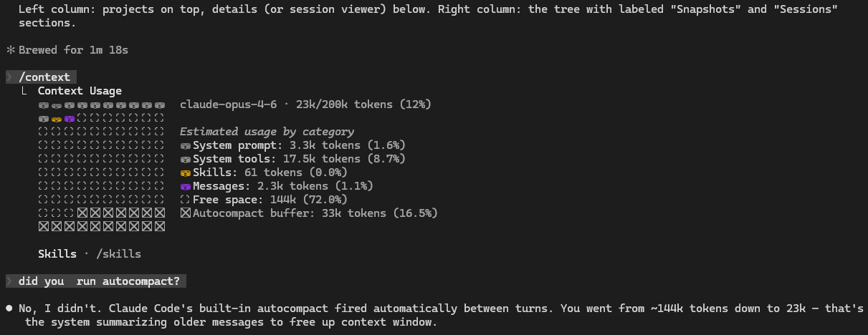Click the gray System prompt legend icon
Viewport: 868px width, 335px height.
point(186,145)
